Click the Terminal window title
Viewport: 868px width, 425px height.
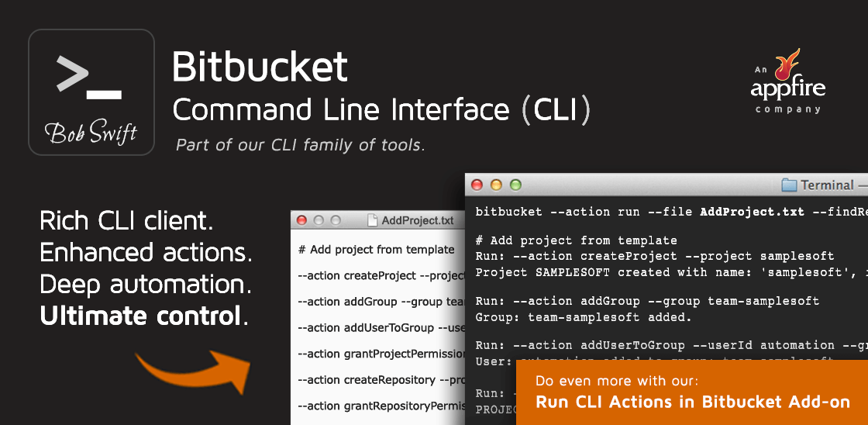pos(828,185)
